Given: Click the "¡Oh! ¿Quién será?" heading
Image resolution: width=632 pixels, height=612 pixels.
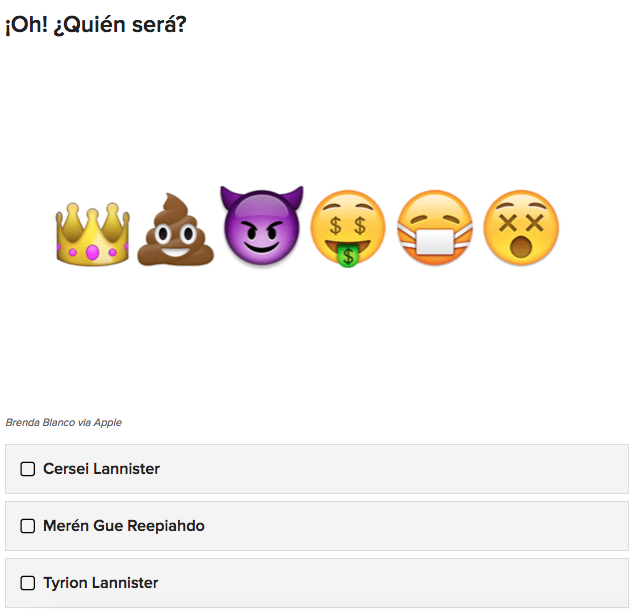Looking at the screenshot, I should coord(96,24).
